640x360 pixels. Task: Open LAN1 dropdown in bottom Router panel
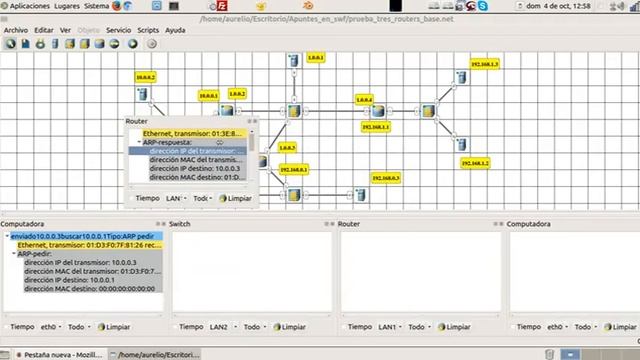(390, 327)
